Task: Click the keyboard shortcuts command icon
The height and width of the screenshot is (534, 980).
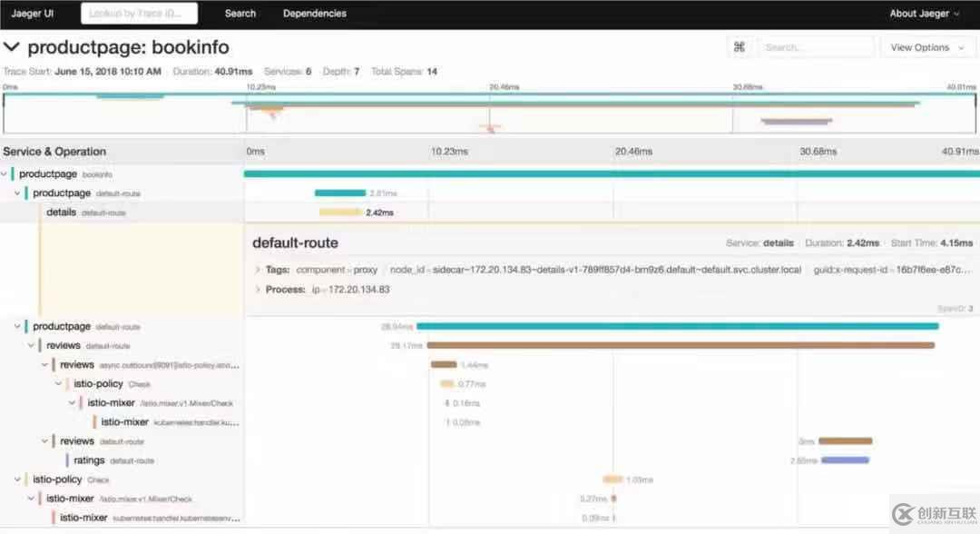Action: [x=740, y=47]
